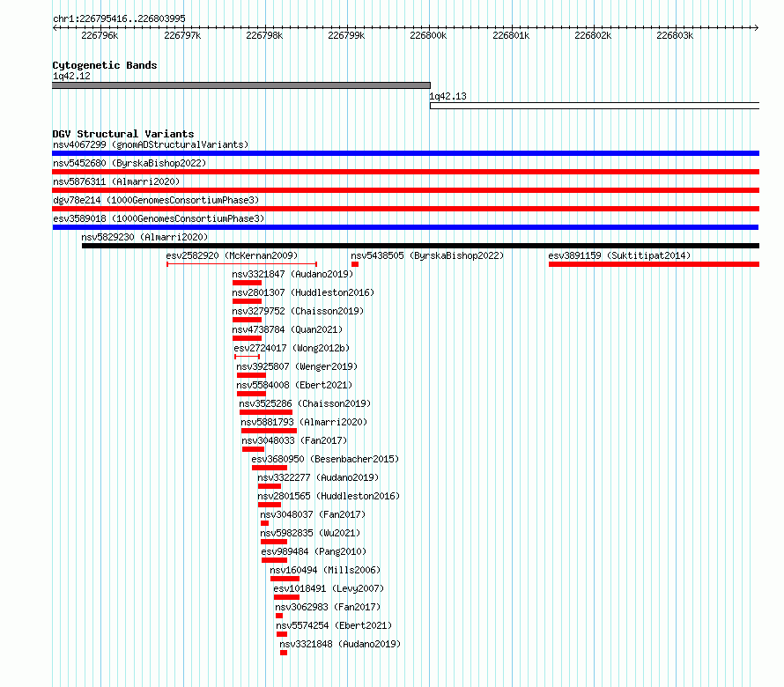Click the DGV Structural Variants track title
784x687 pixels.
click(x=123, y=134)
